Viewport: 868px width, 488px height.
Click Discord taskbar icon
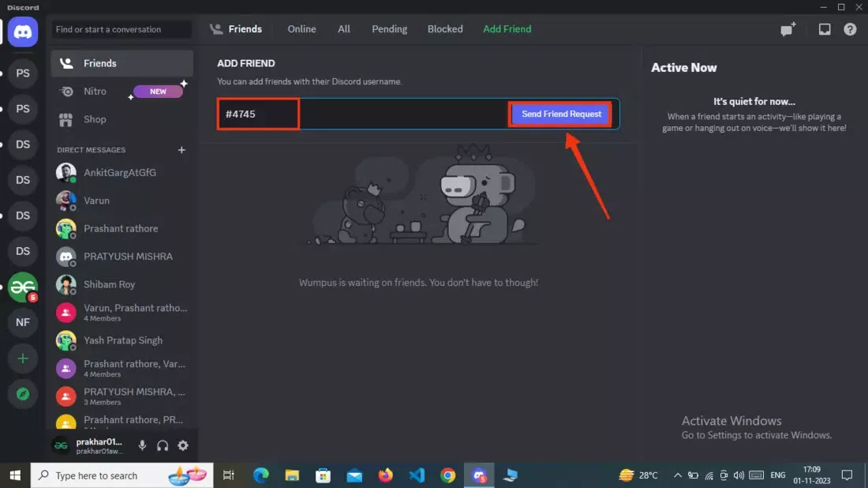479,475
